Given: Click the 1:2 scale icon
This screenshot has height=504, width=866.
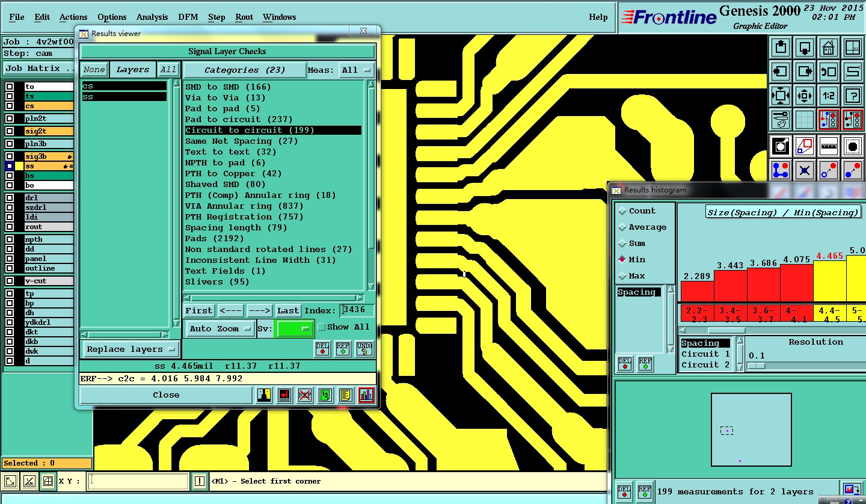Looking at the screenshot, I should (x=829, y=96).
